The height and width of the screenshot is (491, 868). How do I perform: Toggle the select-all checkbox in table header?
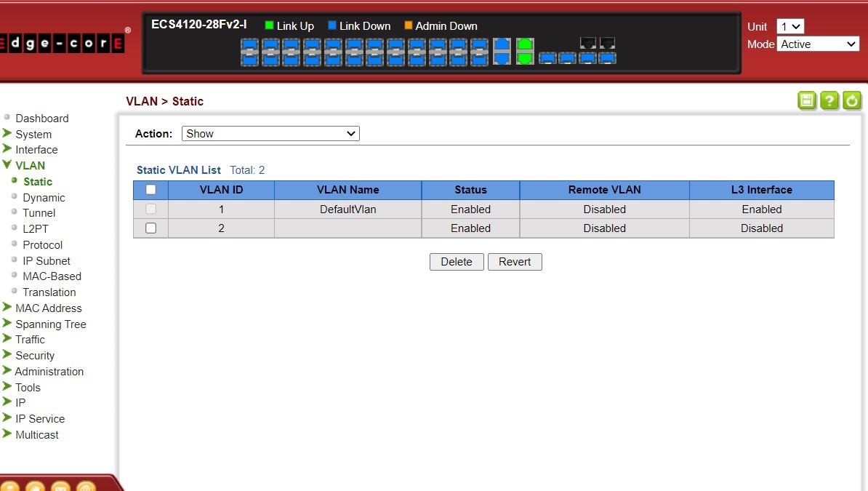(x=150, y=190)
